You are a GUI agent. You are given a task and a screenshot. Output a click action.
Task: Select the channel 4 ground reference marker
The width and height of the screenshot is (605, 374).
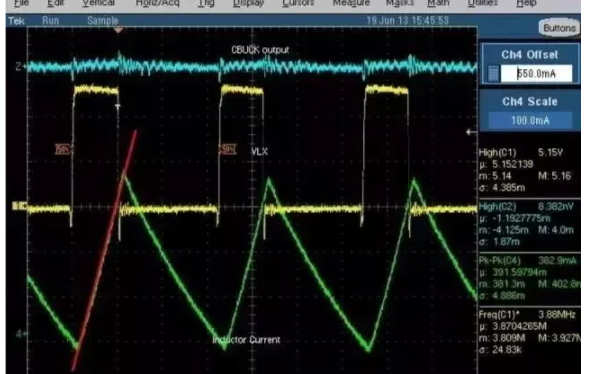(x=20, y=333)
